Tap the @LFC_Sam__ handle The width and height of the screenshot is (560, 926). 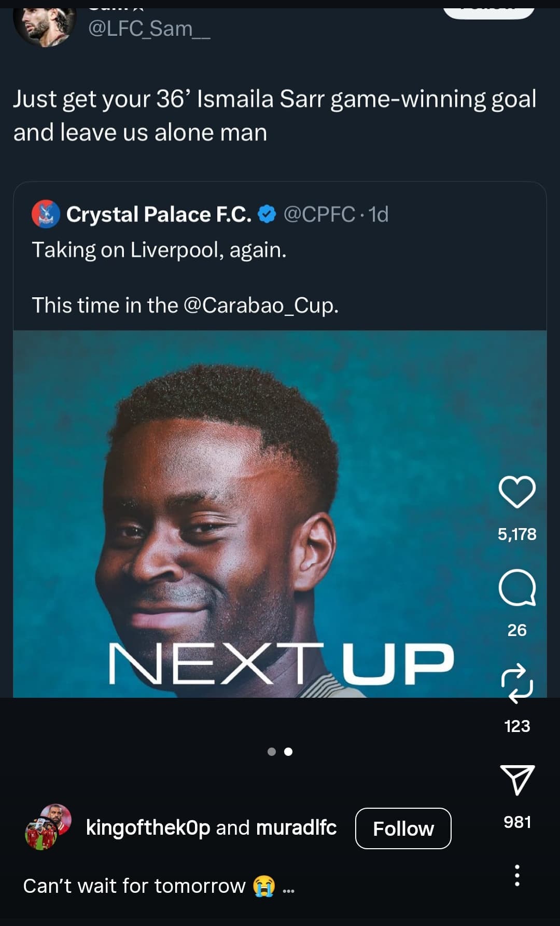tap(149, 29)
